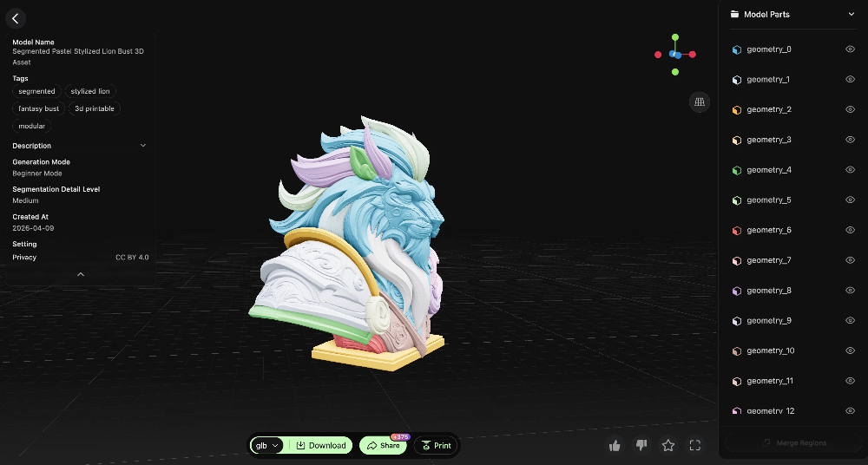Toggle geometry_7 eye icon
The image size is (868, 465).
click(851, 260)
